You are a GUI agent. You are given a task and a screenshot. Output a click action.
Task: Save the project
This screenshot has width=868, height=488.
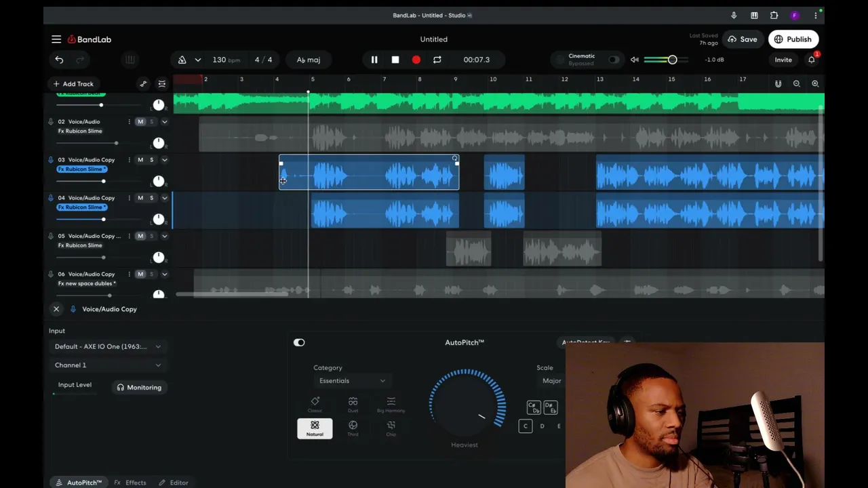743,39
